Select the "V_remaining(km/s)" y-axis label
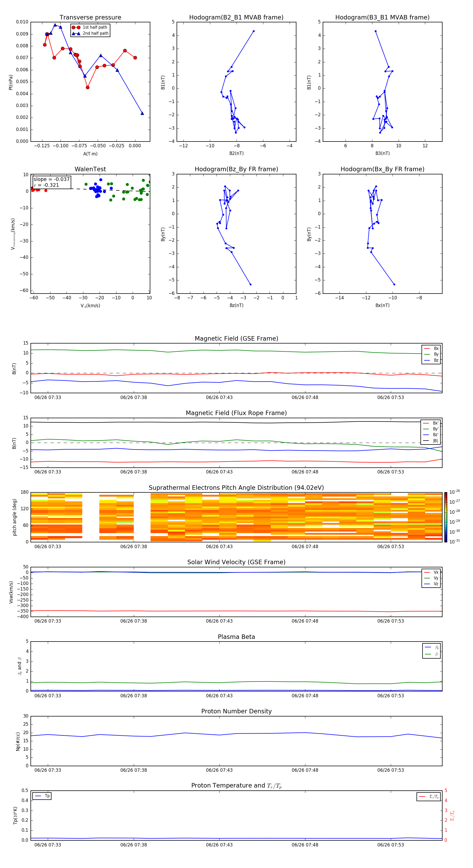The image size is (473, 868). (13, 234)
